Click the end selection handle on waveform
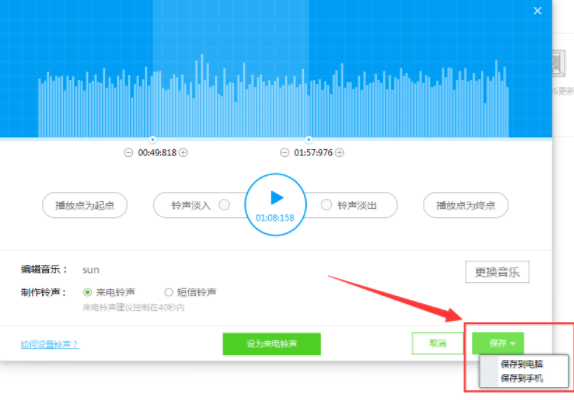Viewport: 574px width, 400px height. tap(309, 139)
